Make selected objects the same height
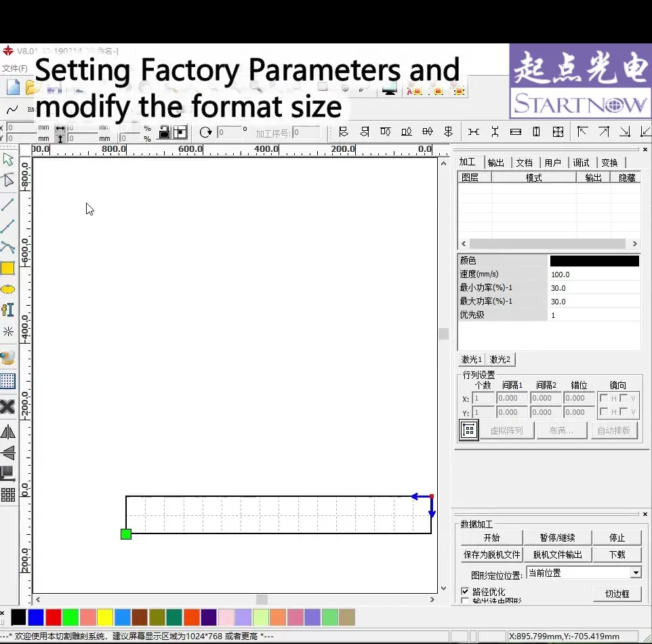This screenshot has height=644, width=652. 536,132
